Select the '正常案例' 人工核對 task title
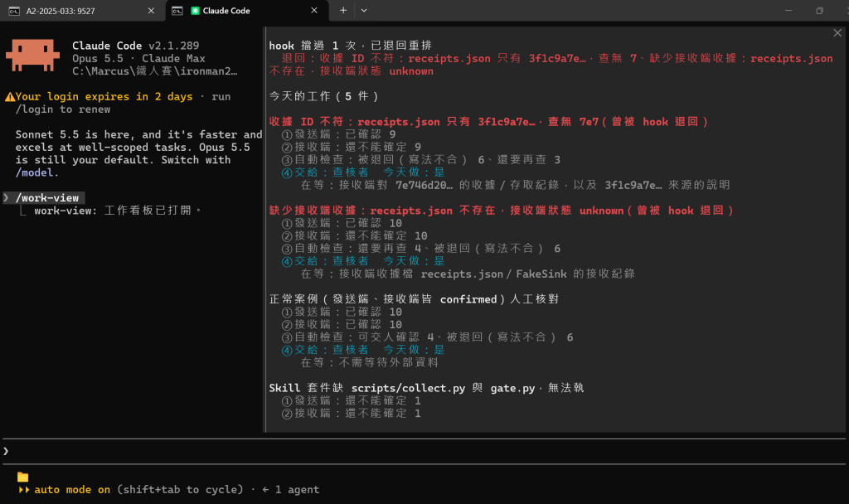The image size is (849, 504). [414, 299]
